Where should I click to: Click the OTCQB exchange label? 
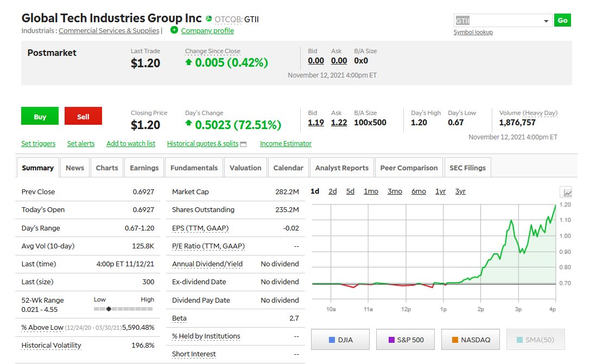click(x=229, y=20)
